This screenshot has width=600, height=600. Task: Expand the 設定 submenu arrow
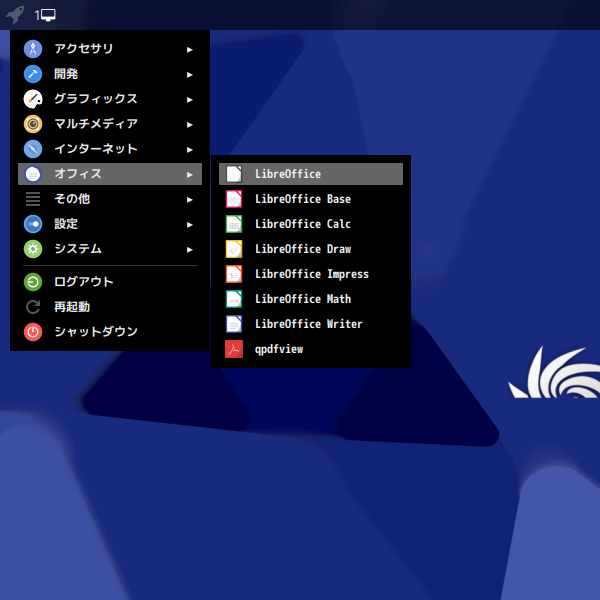click(x=189, y=225)
